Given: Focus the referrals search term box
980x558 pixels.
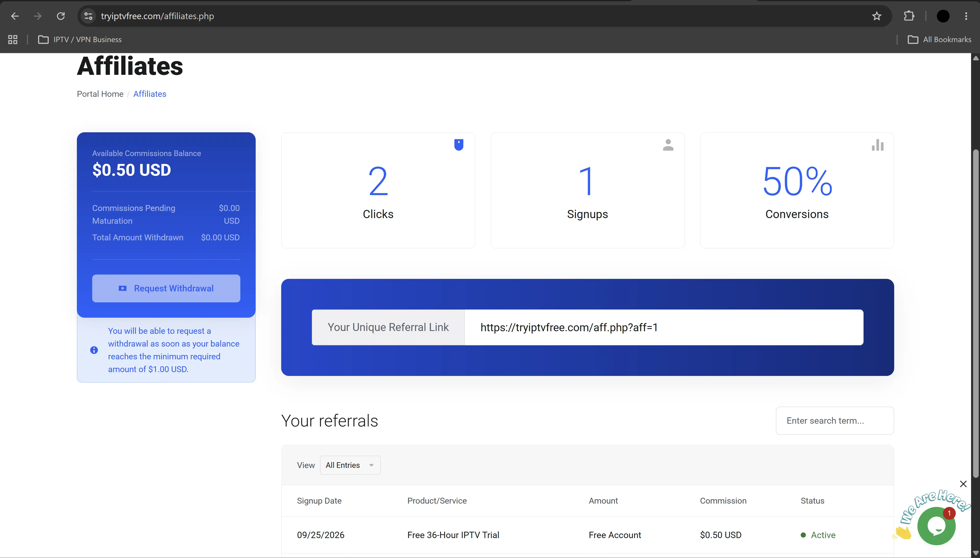Looking at the screenshot, I should (x=835, y=421).
